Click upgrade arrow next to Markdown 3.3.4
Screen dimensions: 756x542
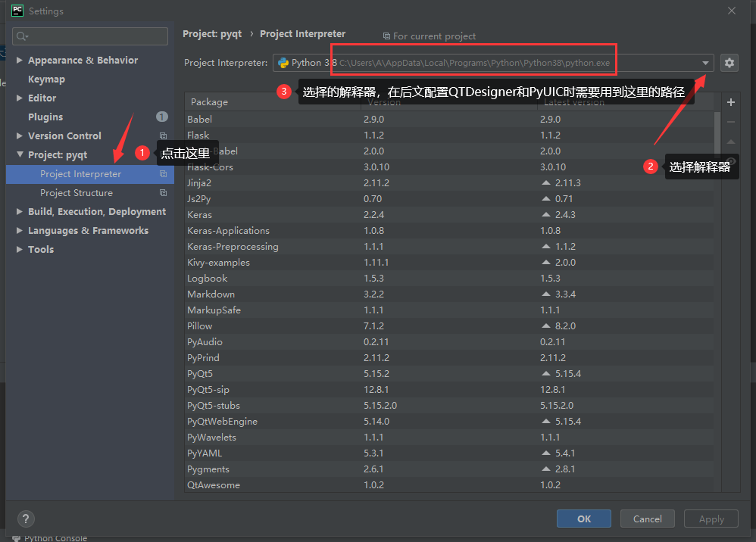545,294
